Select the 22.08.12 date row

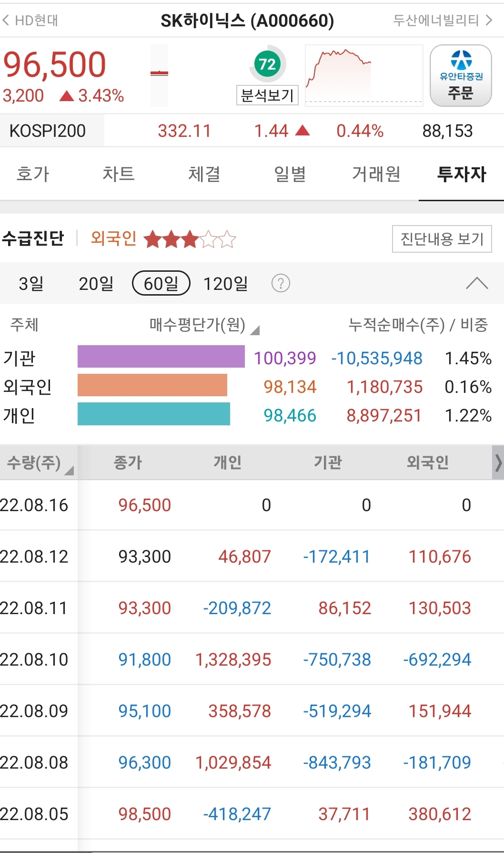point(252,556)
